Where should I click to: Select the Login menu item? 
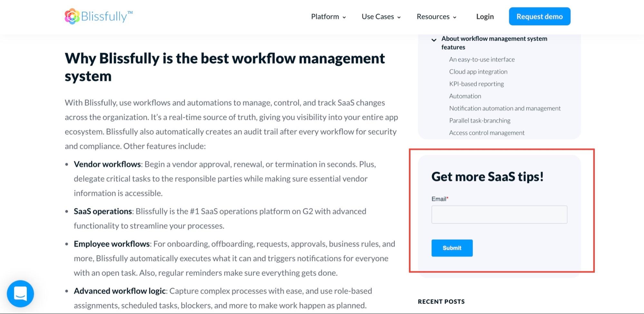tap(485, 16)
